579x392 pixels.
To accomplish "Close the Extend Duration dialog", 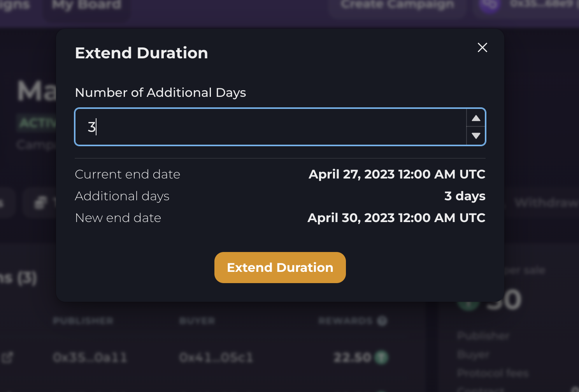I will pos(482,47).
